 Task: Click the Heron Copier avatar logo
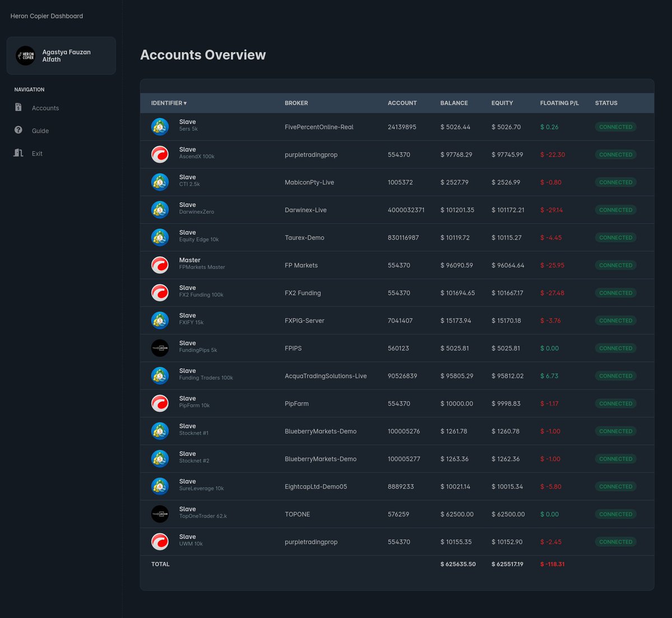tap(25, 55)
